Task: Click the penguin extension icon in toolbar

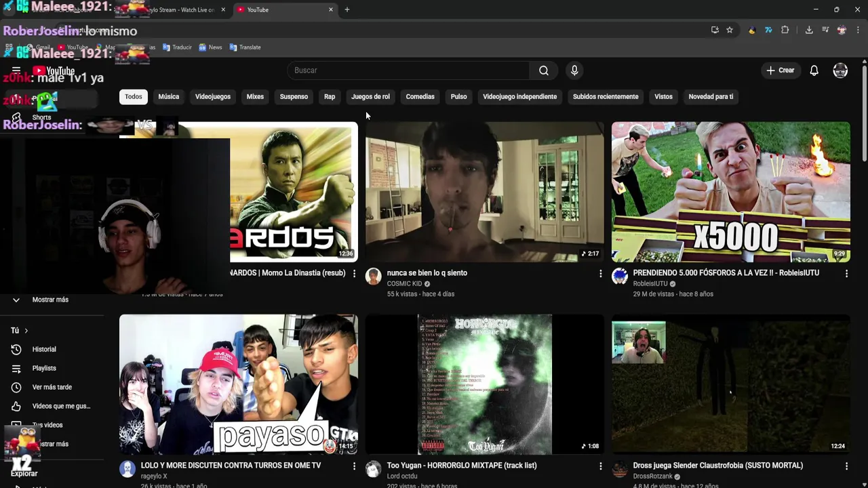Action: (752, 30)
